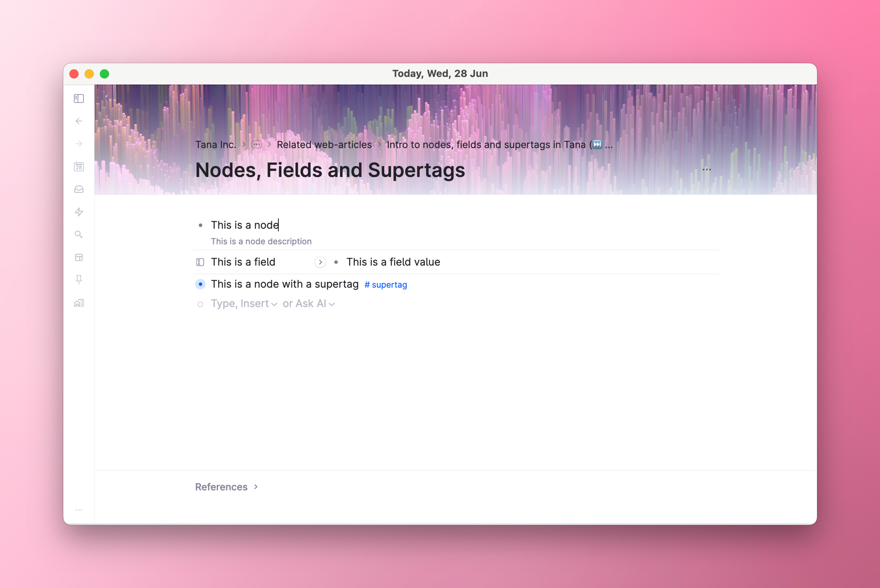Click the bullet of 'This is a node'

pyautogui.click(x=200, y=225)
